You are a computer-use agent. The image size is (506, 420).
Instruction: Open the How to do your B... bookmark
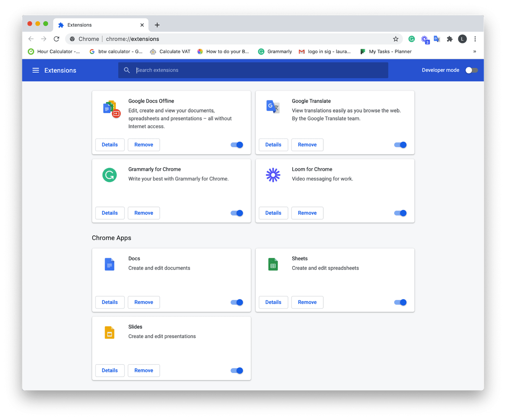[x=223, y=52]
